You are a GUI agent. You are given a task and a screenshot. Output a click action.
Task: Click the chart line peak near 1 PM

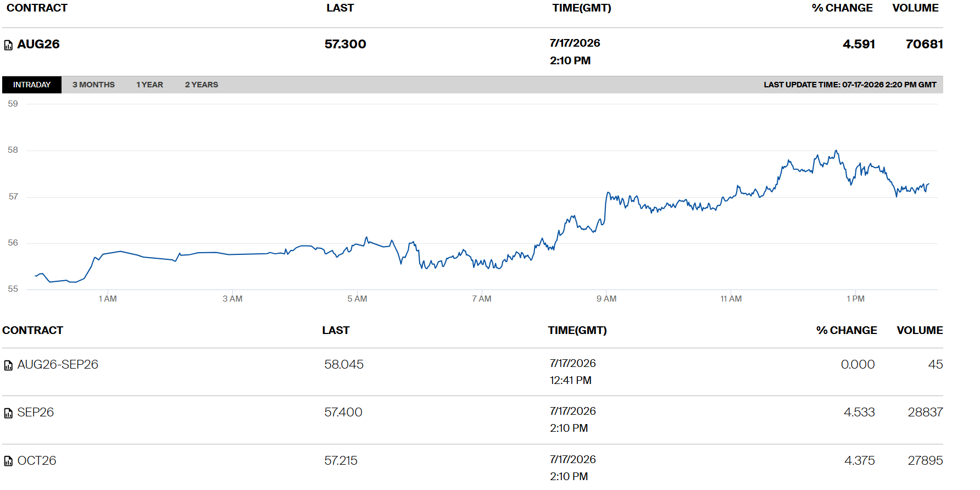tap(836, 151)
